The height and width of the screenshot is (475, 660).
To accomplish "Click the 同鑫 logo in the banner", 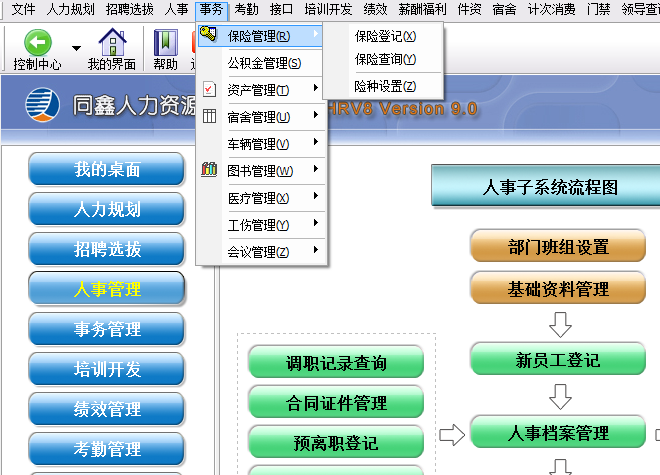I will click(x=41, y=105).
